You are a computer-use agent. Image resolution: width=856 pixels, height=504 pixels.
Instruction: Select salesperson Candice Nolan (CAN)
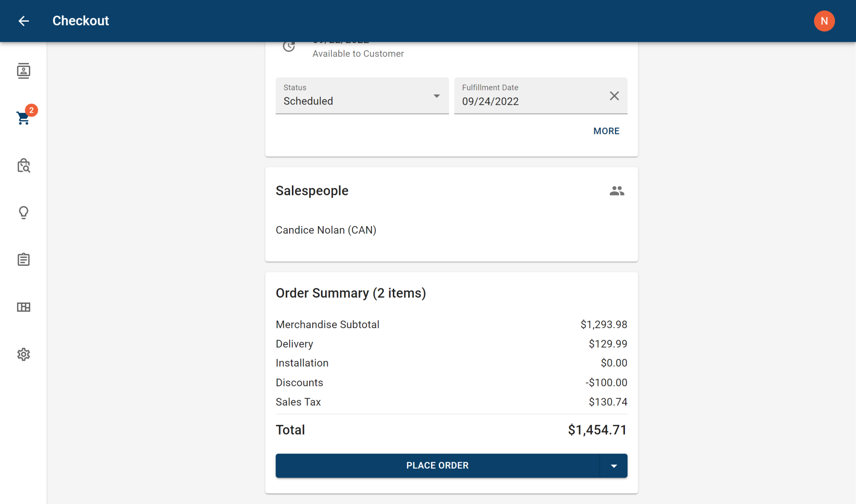point(326,230)
